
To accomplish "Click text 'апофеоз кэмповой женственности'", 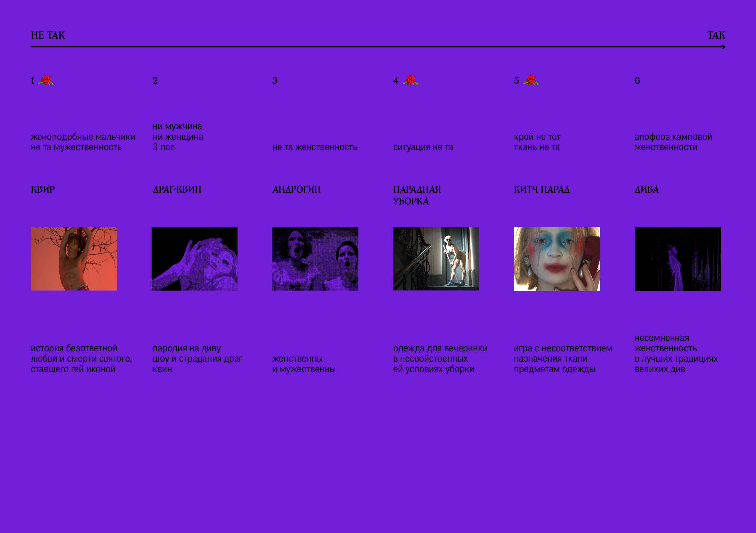I will pyautogui.click(x=673, y=142).
